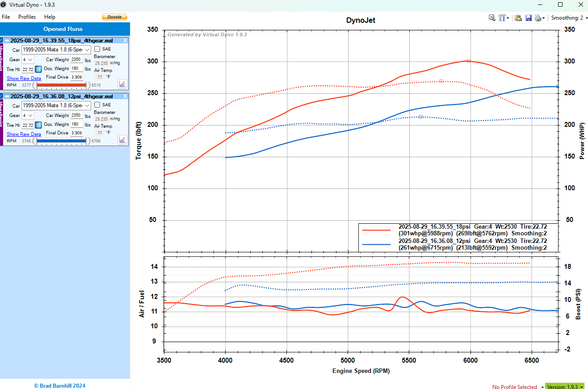The height and width of the screenshot is (389, 588).
Task: Open tire height calculator for 18psi run
Action: pos(38,69)
